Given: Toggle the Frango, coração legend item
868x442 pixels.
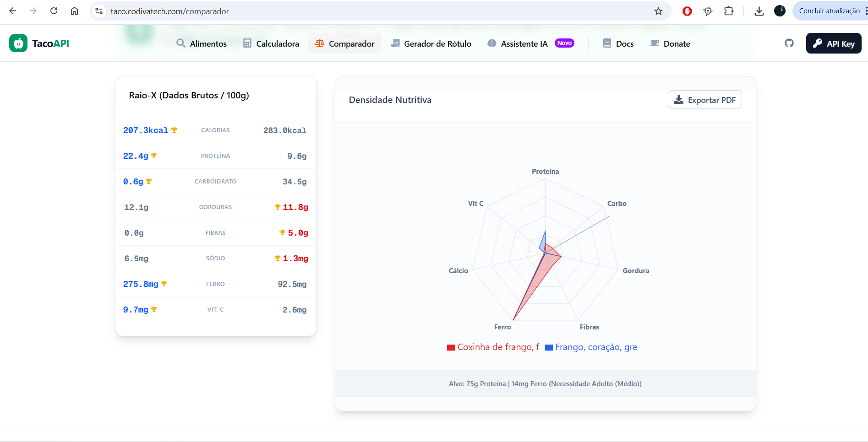Looking at the screenshot, I should click(591, 347).
